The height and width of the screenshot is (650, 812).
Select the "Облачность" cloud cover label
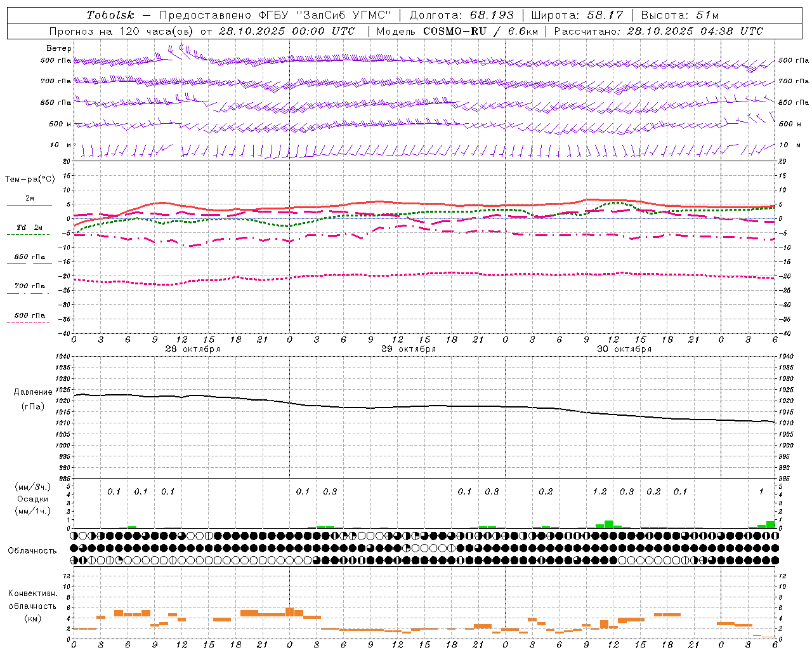click(32, 550)
